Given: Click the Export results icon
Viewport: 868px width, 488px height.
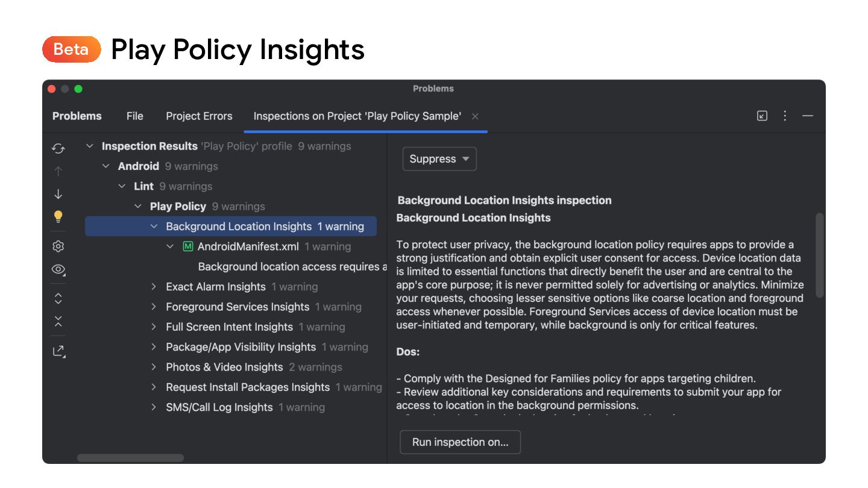Looking at the screenshot, I should (58, 351).
